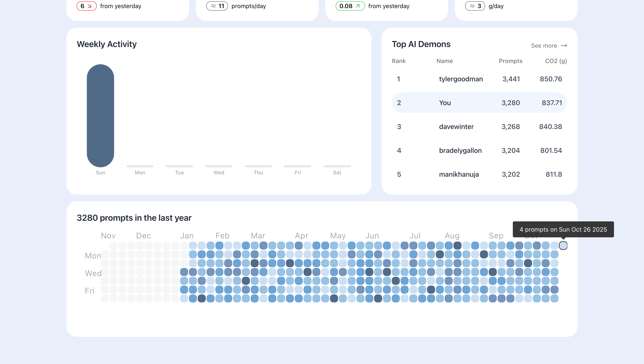Click the Prompts column header

[510, 61]
